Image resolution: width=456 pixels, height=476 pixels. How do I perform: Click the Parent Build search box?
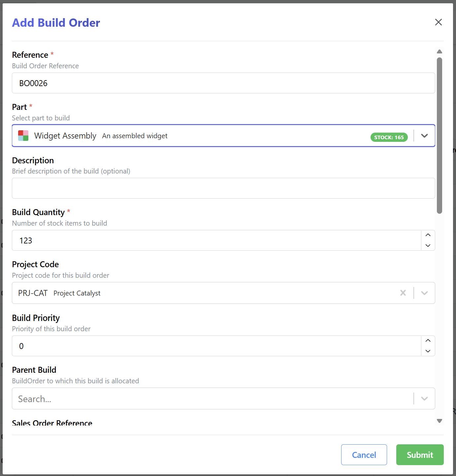click(x=211, y=398)
